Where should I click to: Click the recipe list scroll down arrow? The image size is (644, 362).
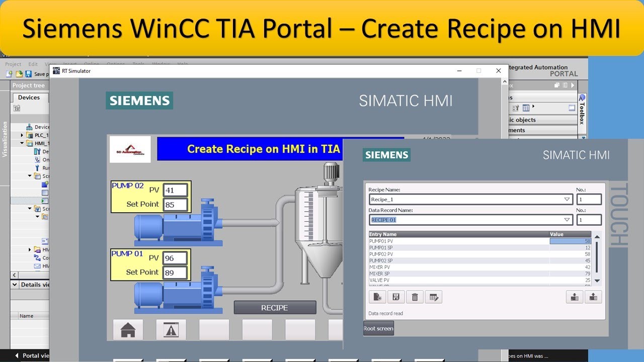(x=597, y=281)
